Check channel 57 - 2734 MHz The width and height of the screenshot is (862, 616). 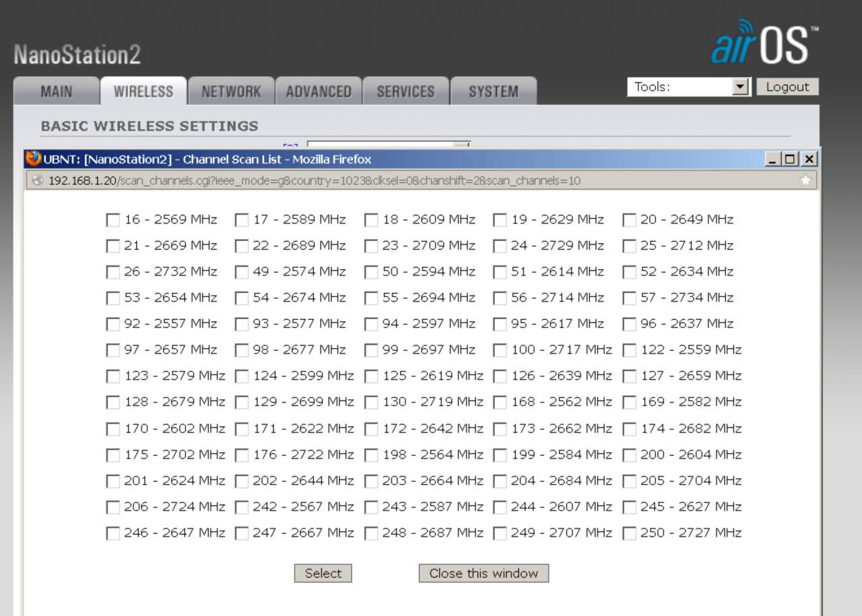tap(629, 298)
